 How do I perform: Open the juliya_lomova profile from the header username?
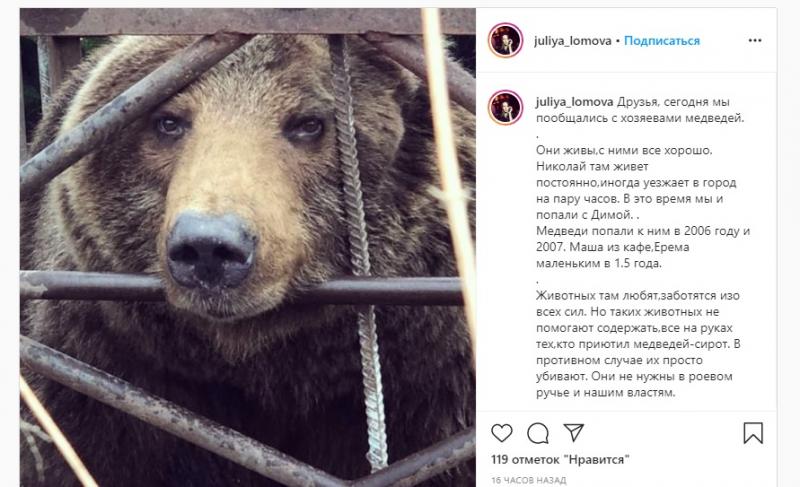(x=572, y=41)
